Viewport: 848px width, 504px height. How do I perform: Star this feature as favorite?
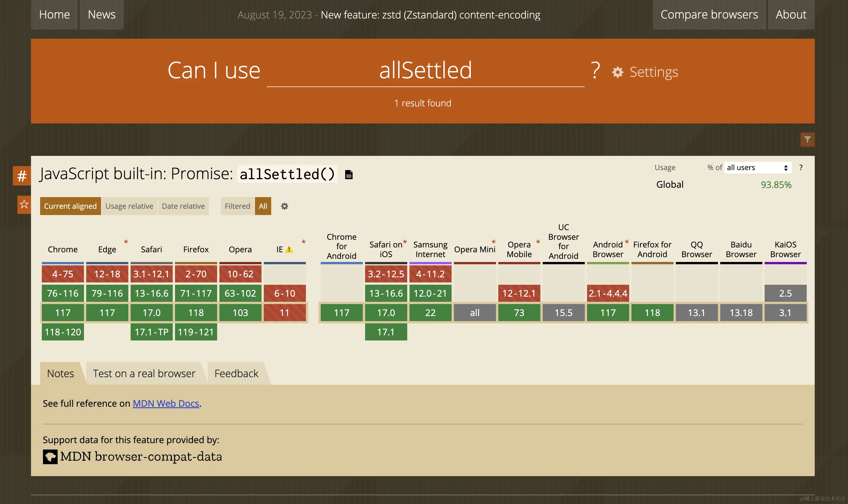tap(24, 205)
